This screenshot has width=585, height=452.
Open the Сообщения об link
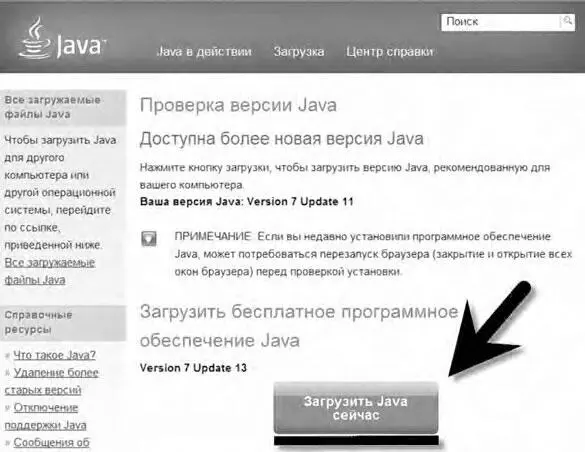51,442
